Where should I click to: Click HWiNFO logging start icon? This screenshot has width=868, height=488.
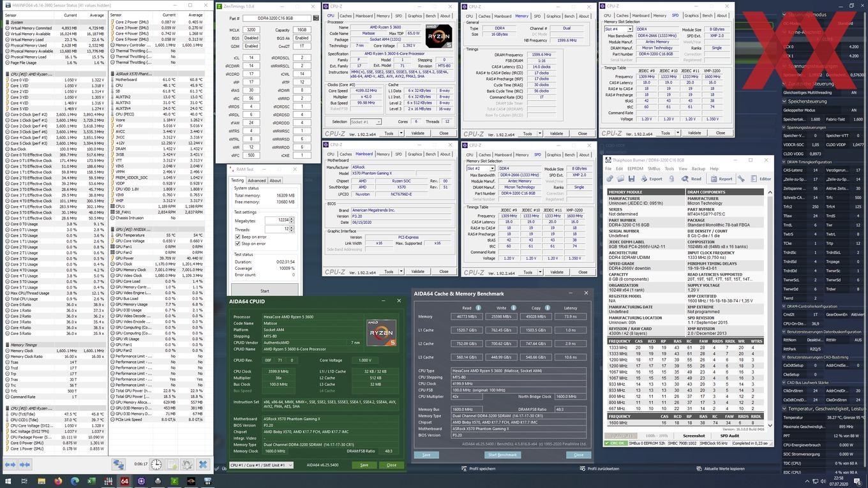172,464
